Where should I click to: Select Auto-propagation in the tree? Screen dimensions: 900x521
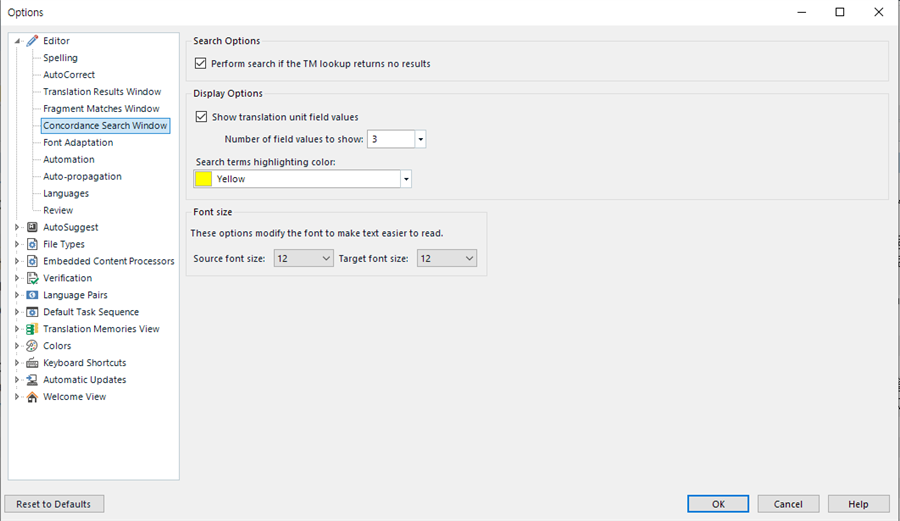pyautogui.click(x=82, y=176)
